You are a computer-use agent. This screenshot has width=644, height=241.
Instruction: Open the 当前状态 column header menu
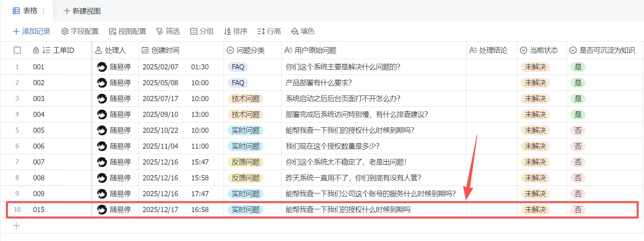coord(539,50)
